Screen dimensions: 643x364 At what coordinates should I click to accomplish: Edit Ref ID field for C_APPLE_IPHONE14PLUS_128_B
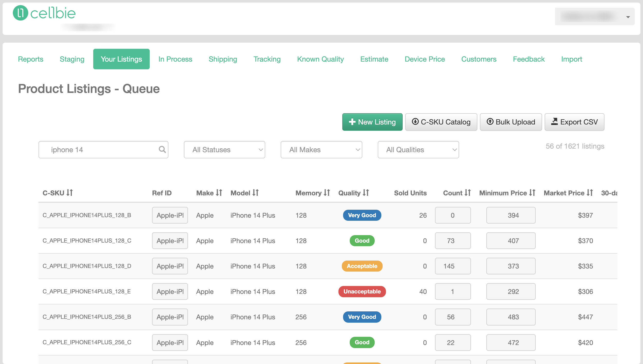tap(170, 215)
